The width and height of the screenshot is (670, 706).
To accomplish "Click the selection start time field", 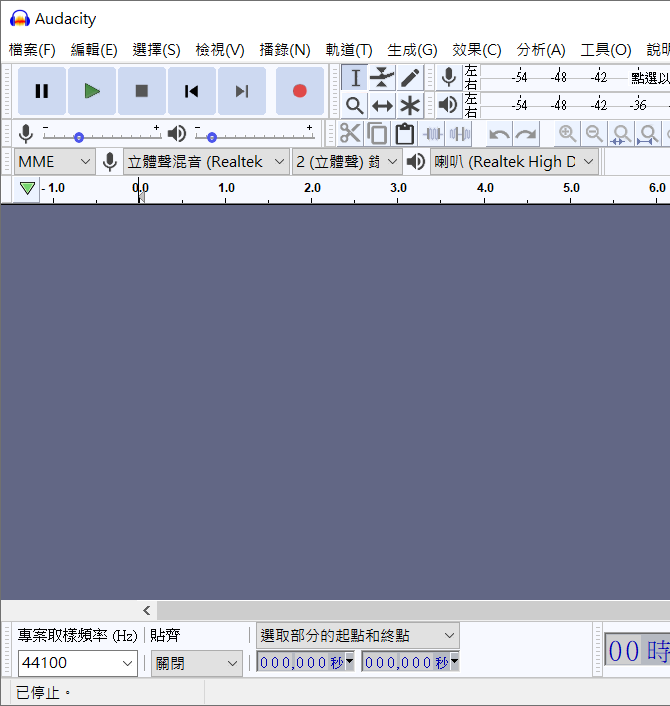I will [305, 662].
